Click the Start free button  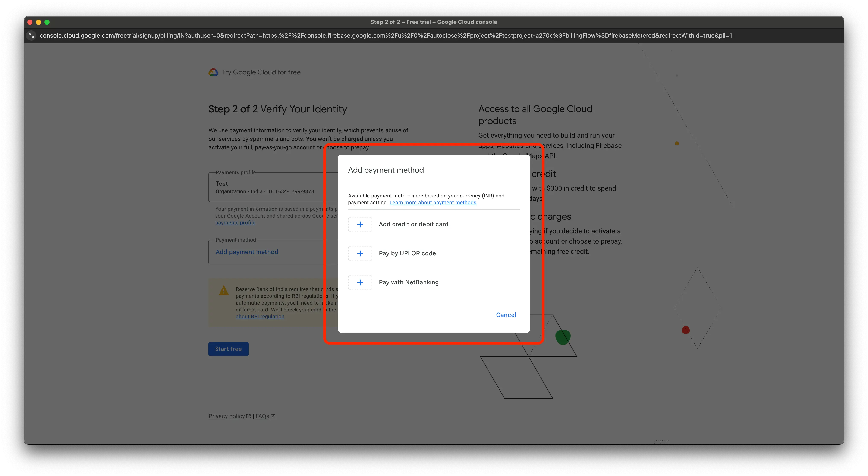coord(228,349)
